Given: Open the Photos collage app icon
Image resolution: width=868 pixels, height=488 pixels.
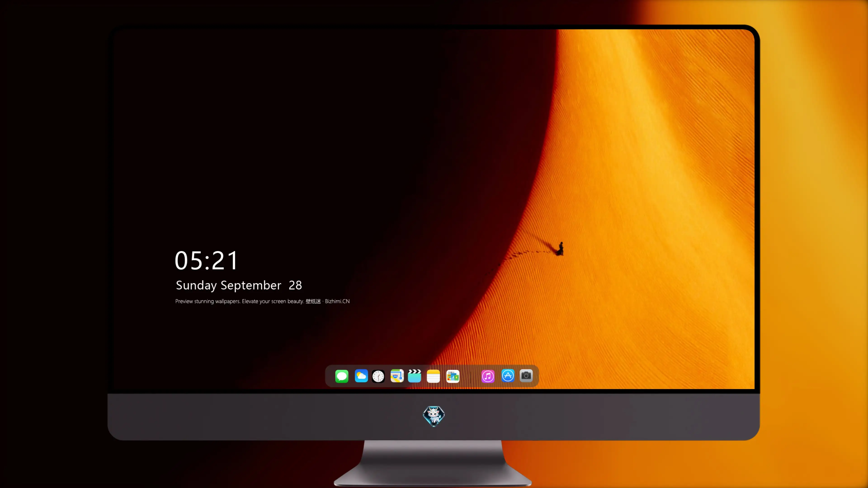Looking at the screenshot, I should [453, 376].
